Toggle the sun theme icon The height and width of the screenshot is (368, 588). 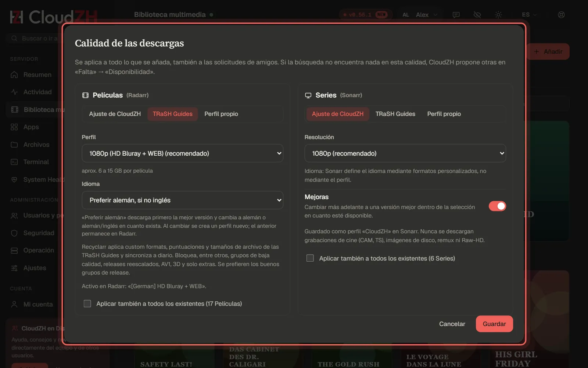click(498, 15)
